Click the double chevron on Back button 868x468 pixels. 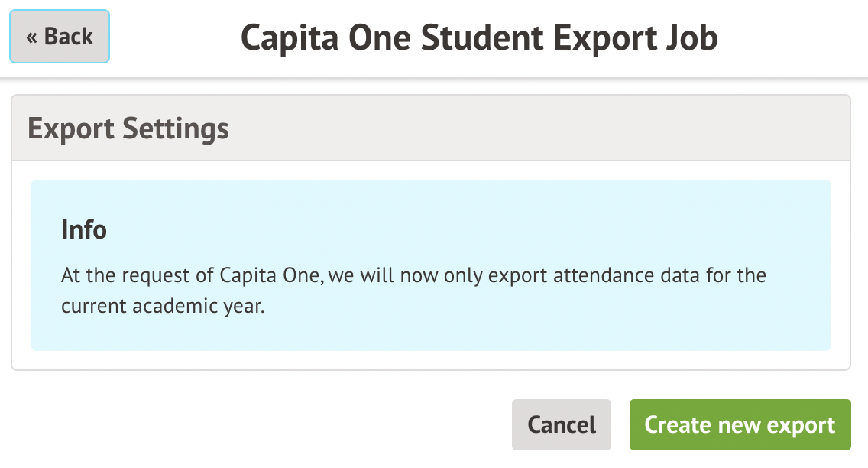pos(32,37)
